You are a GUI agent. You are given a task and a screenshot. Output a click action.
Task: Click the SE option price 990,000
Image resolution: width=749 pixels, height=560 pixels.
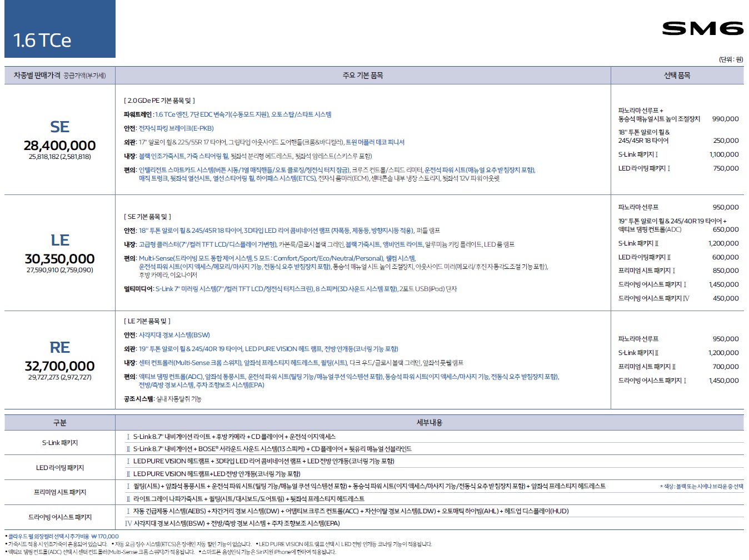coord(725,119)
